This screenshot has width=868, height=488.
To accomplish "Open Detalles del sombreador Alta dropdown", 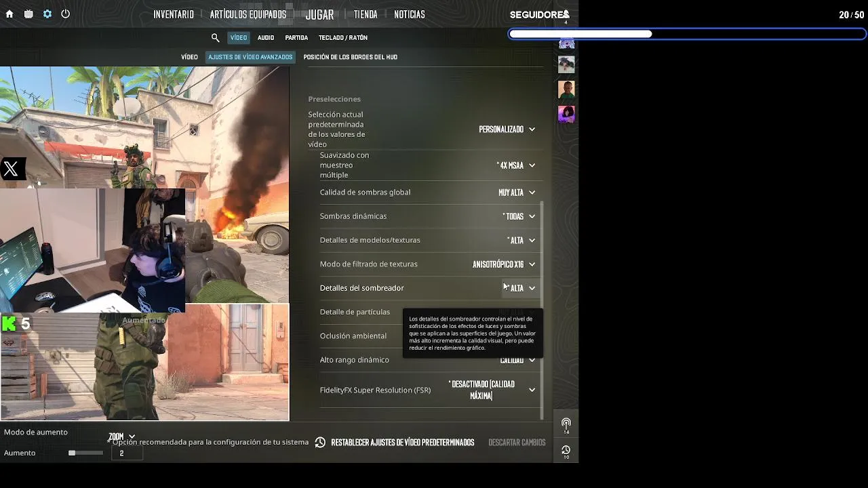I will tap(521, 288).
